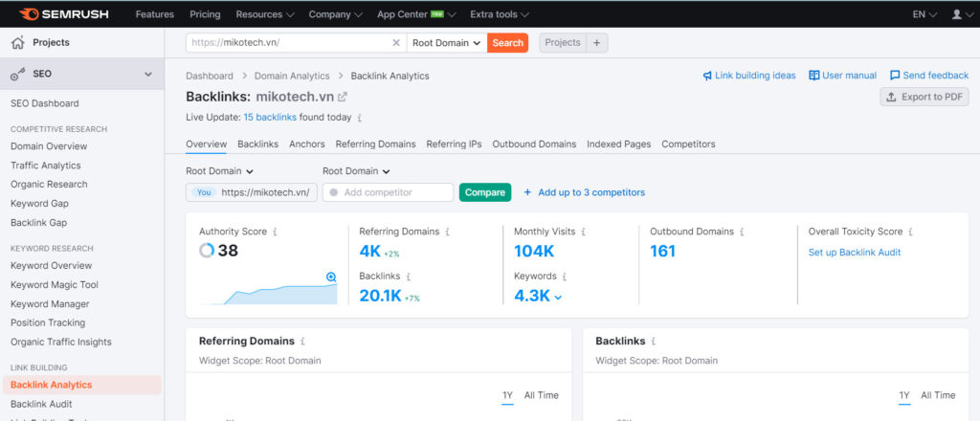Click info icon next to Outbound Domains
The width and height of the screenshot is (980, 421).
[742, 232]
